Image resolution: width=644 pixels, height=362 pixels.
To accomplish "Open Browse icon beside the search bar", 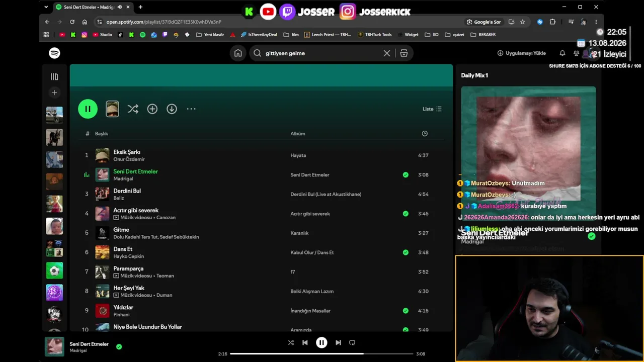I will click(404, 53).
